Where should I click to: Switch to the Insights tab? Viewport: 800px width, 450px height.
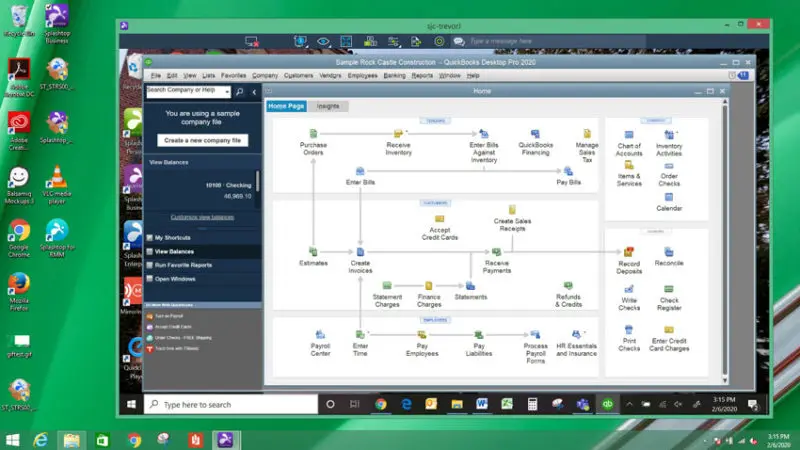328,106
